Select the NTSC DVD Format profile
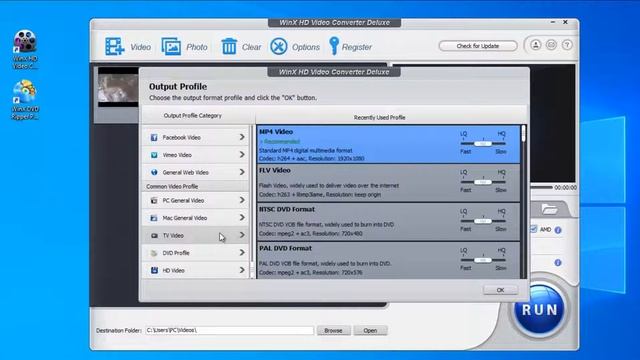Image resolution: width=640 pixels, height=360 pixels. pyautogui.click(x=388, y=222)
